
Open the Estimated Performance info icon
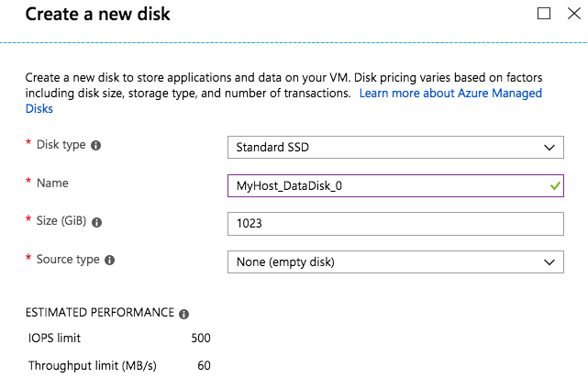(183, 314)
